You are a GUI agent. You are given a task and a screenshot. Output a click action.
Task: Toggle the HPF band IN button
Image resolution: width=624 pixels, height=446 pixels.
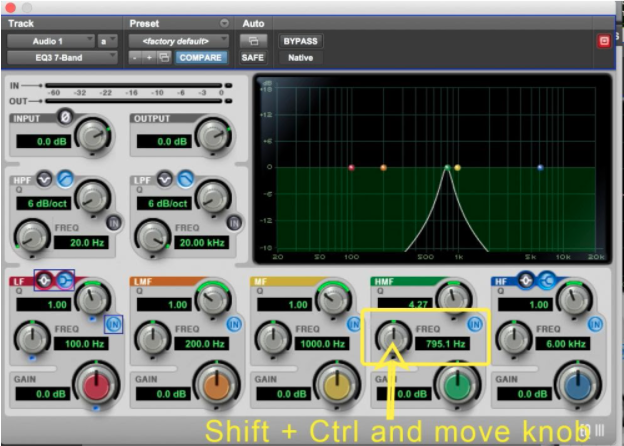pos(113,222)
